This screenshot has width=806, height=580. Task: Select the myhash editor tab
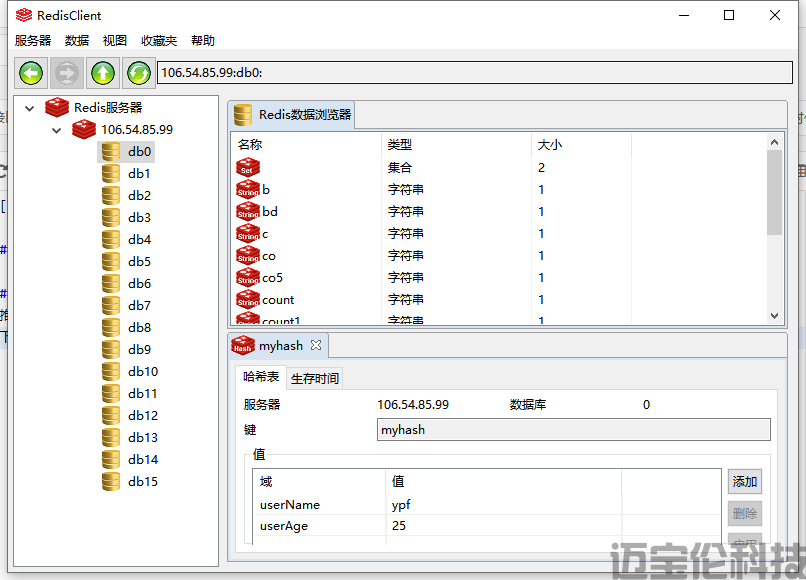coord(278,346)
